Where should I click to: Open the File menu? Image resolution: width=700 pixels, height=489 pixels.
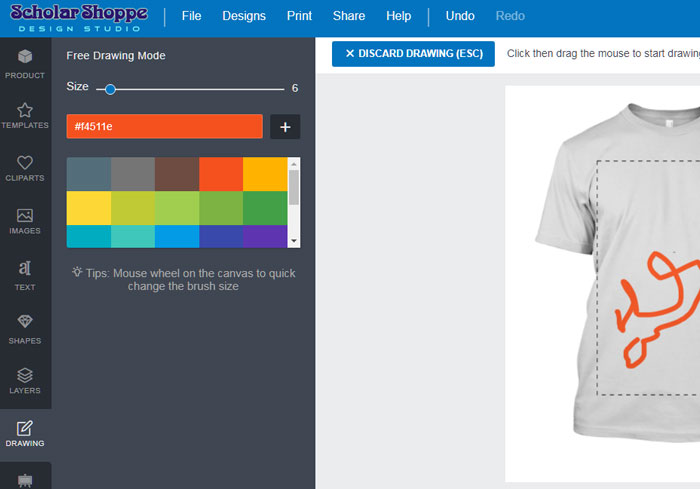(192, 16)
